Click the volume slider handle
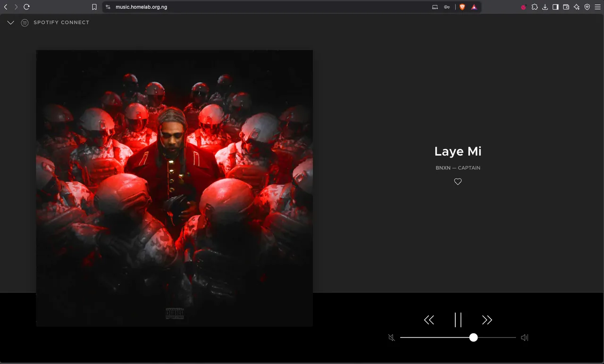Screen dimensions: 604x364 point(473,338)
